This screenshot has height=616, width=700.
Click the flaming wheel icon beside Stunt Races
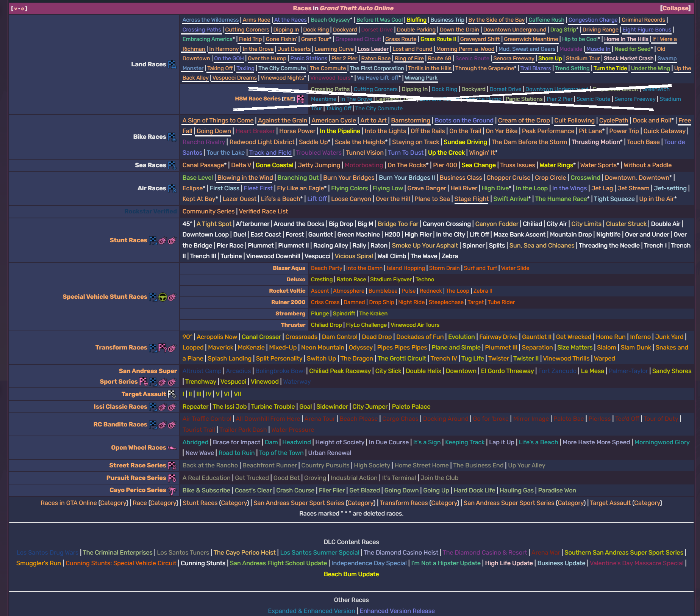click(x=162, y=240)
